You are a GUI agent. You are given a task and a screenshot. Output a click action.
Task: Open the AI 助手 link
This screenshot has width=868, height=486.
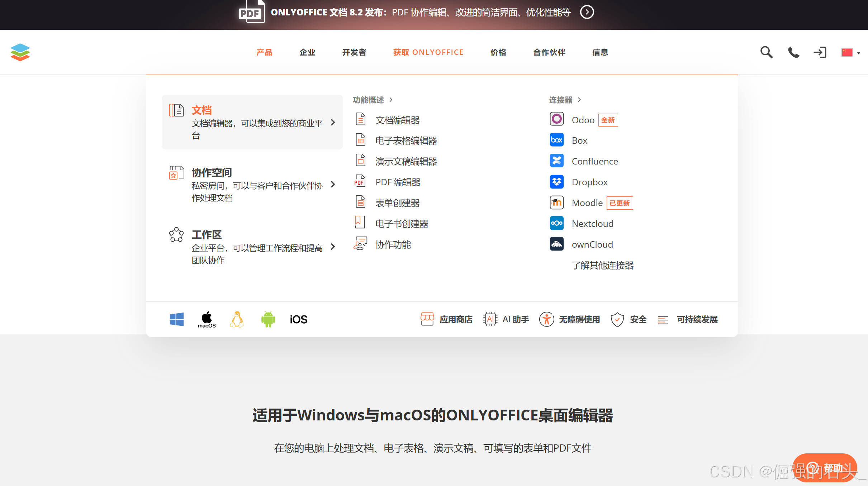pyautogui.click(x=506, y=319)
